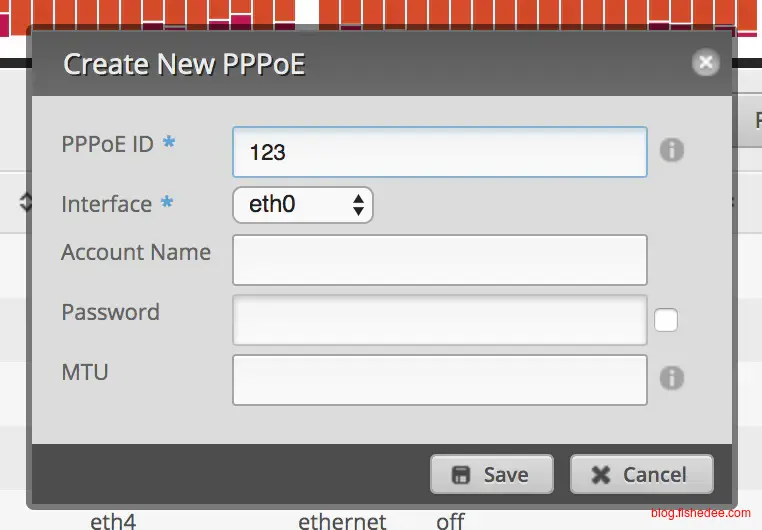
Task: Toggle the show password checkbox
Action: (666, 320)
